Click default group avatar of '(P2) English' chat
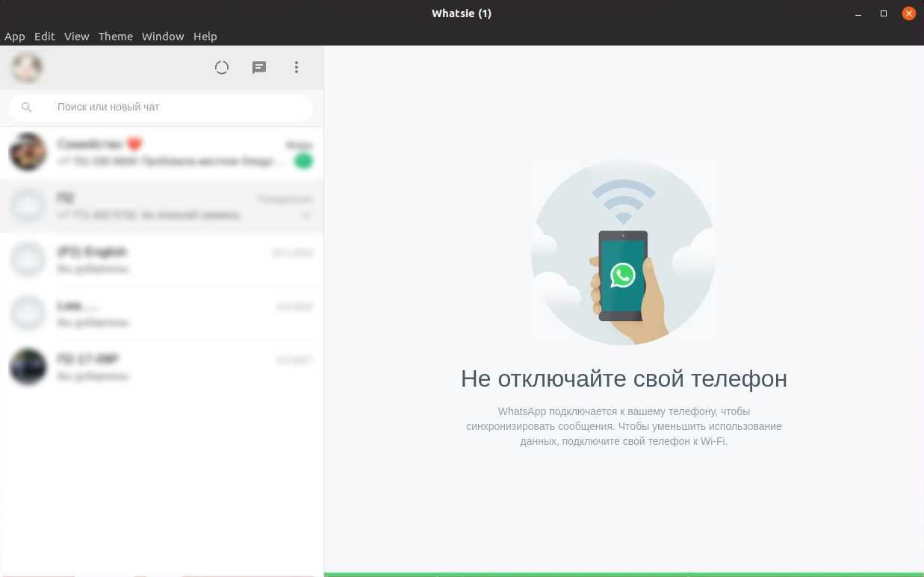This screenshot has width=924, height=577. (28, 260)
